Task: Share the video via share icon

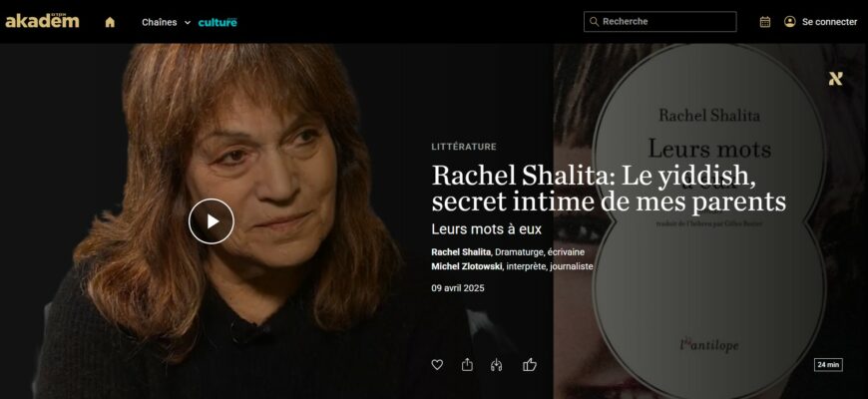Action: 467,365
